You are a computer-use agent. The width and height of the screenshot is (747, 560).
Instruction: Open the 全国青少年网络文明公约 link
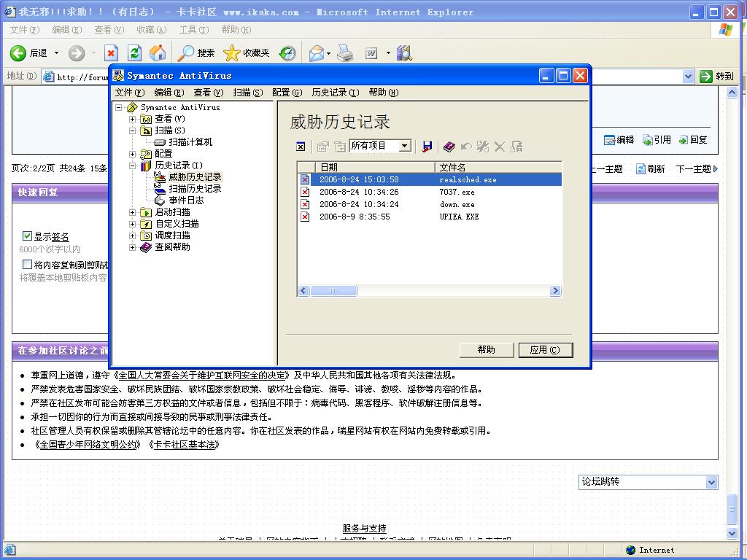coord(88,444)
